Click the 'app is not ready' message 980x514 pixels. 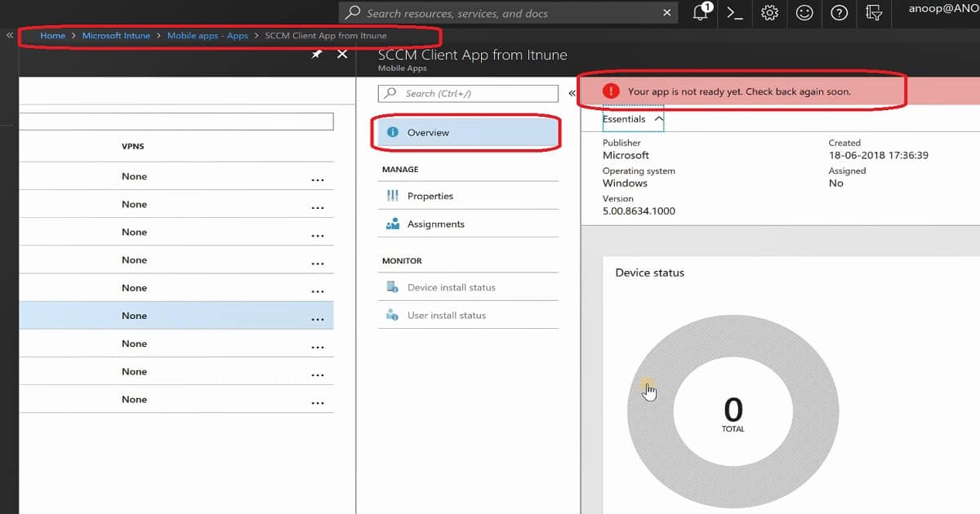click(x=739, y=91)
